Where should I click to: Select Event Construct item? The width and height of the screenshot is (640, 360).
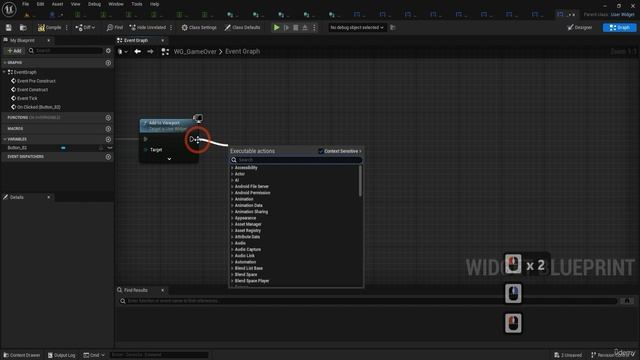33,89
